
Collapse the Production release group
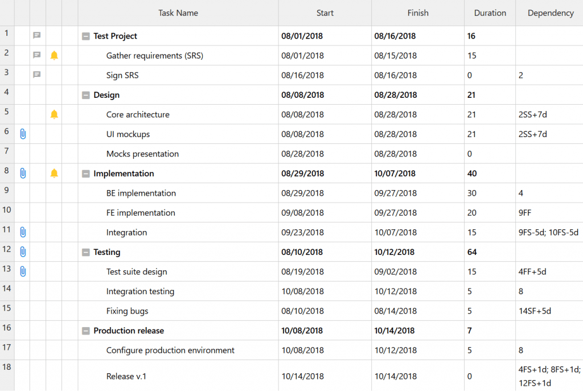(x=86, y=331)
